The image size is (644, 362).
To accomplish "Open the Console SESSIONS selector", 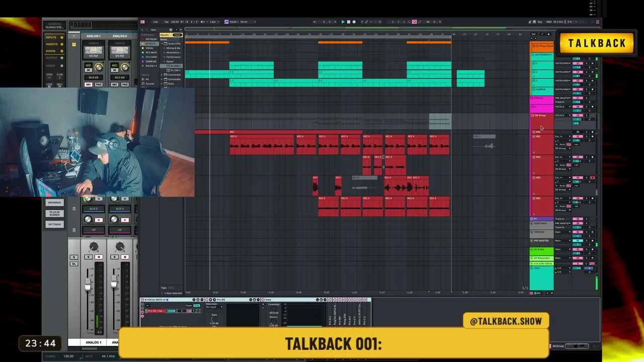I will tap(54, 26).
